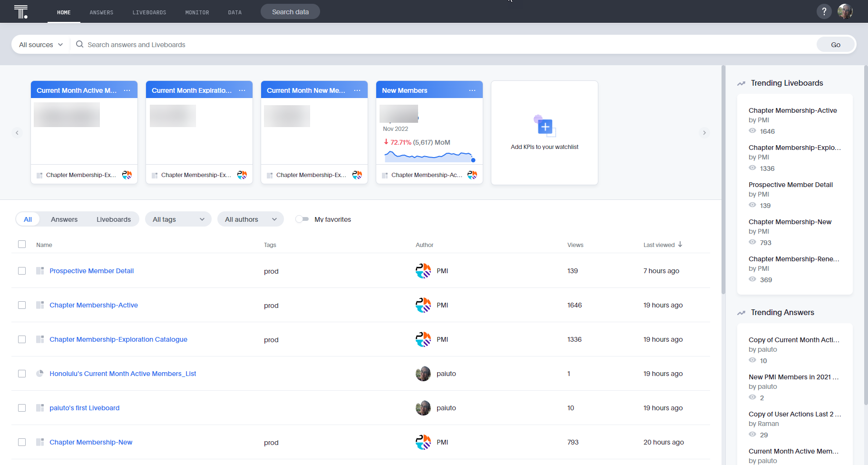
Task: Open more options on New Members card
Action: (472, 90)
